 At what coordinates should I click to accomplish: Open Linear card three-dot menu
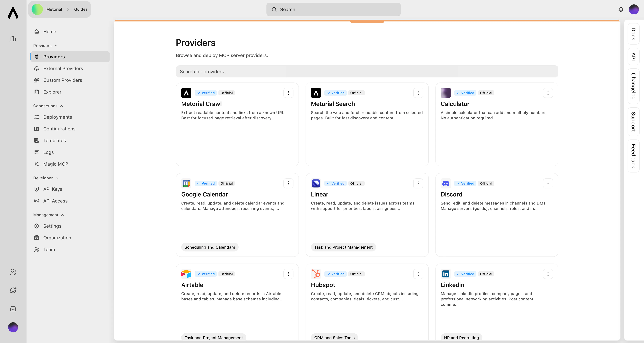tap(418, 183)
